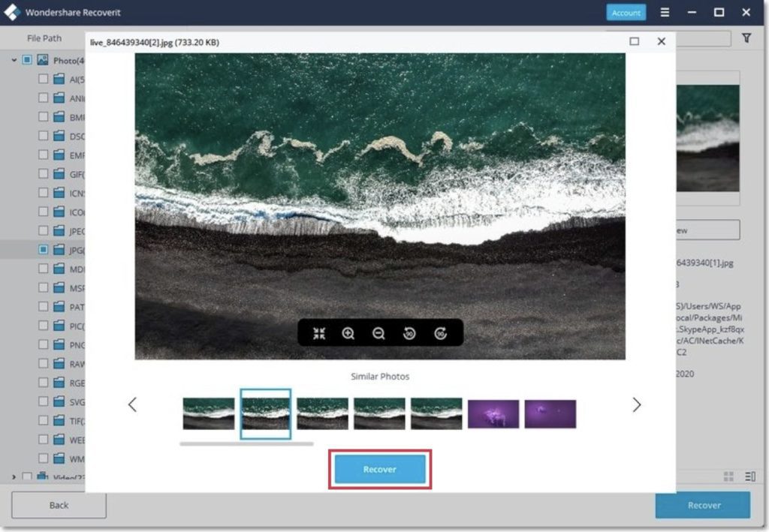Select the first ocean thumbnail
The width and height of the screenshot is (769, 532).
pyautogui.click(x=209, y=414)
